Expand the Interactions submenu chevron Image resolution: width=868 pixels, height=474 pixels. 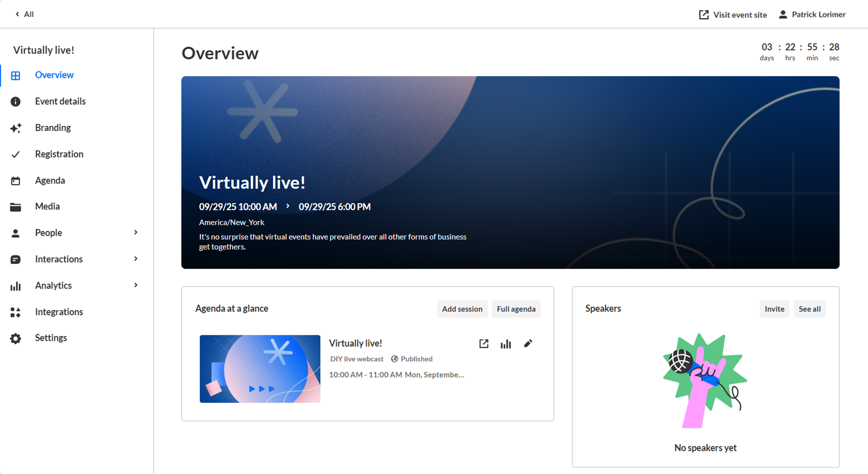click(136, 259)
